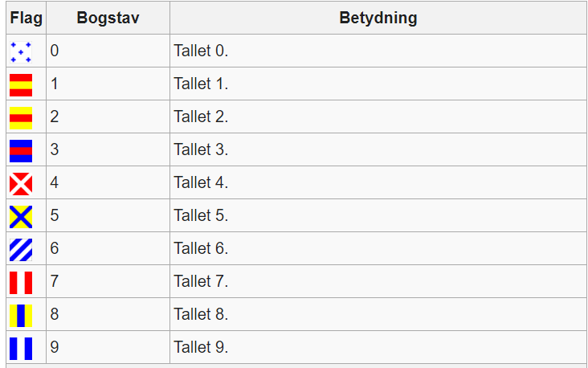
Task: Open the red flag with white cross, number 4
Action: [x=21, y=184]
